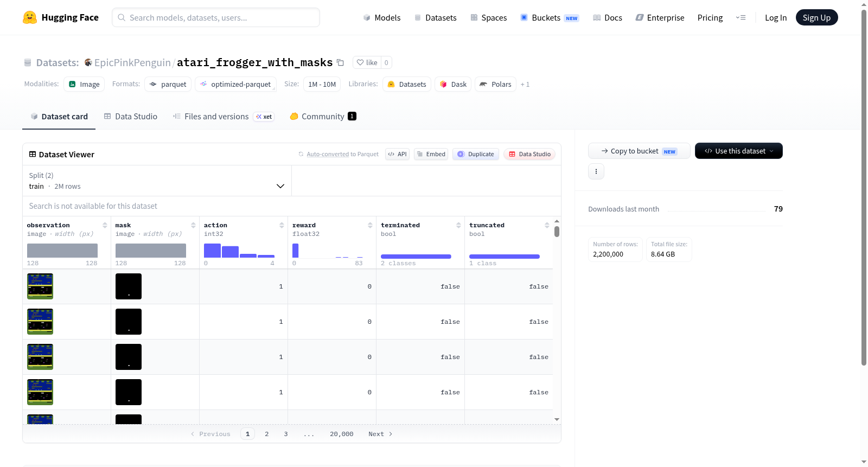Click the table scrollbar down arrow

click(x=557, y=419)
